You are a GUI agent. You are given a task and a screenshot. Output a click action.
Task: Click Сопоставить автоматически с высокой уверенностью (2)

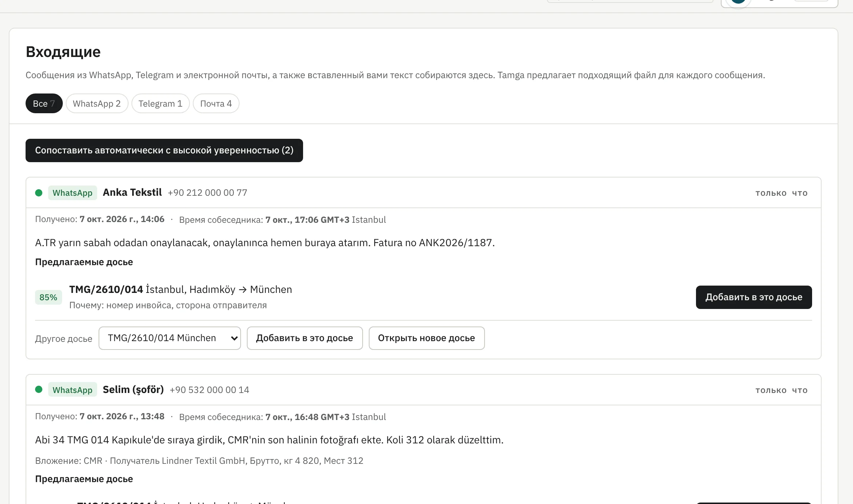click(164, 150)
